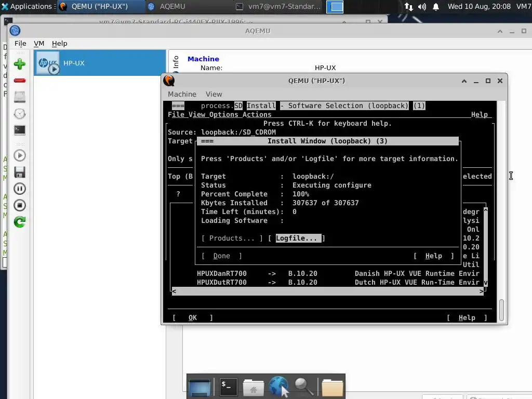This screenshot has height=399, width=532.
Task: Switch to the vm7@vm7-Standar... terminal taskbar entry
Action: click(x=278, y=6)
